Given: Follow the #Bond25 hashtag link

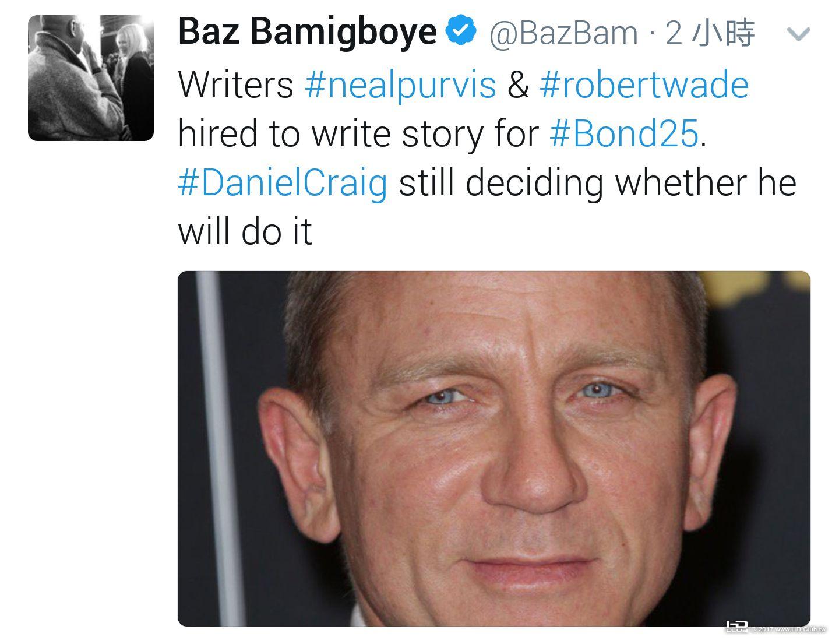Looking at the screenshot, I should pyautogui.click(x=624, y=133).
